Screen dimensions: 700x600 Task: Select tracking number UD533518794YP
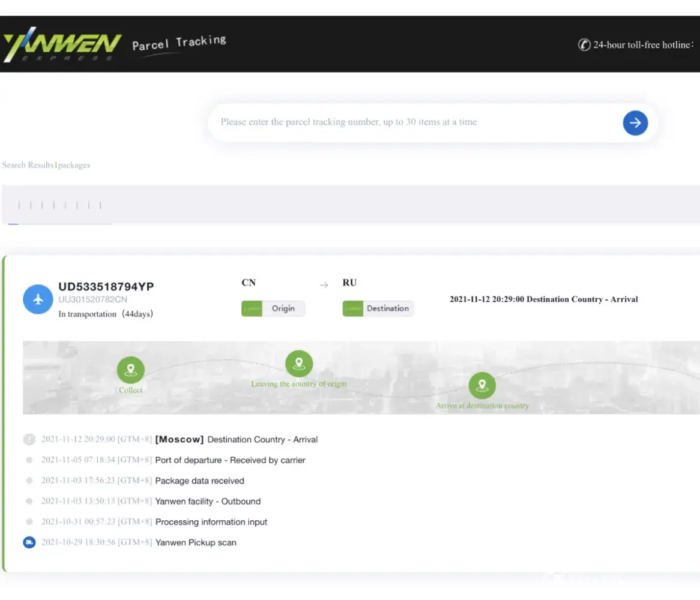pos(106,286)
